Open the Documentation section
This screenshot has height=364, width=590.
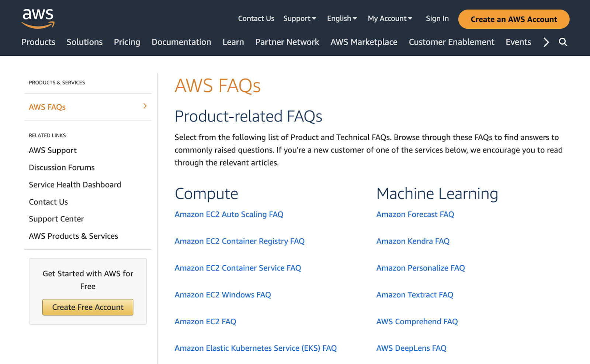coord(181,42)
